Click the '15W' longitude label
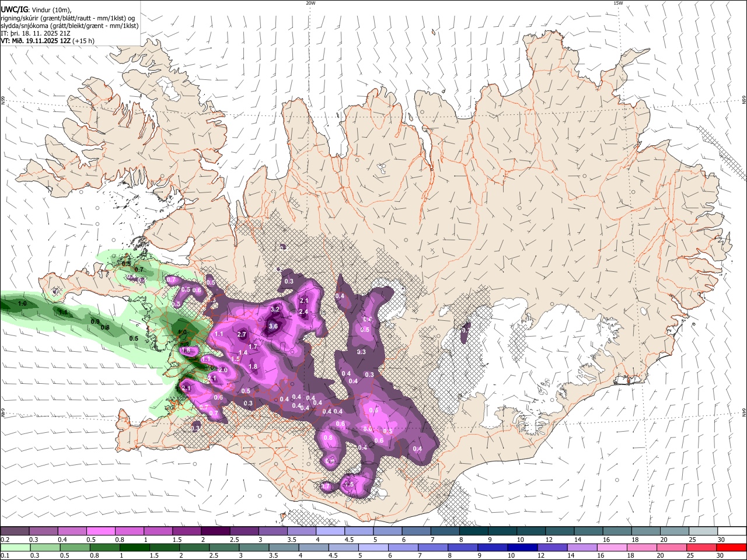The height and width of the screenshot is (560, 747). click(618, 3)
